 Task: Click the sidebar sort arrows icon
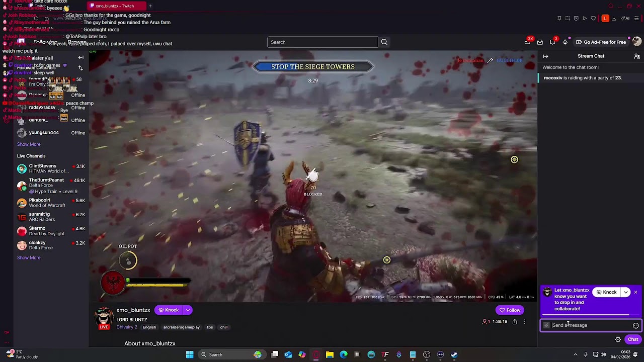point(80,68)
